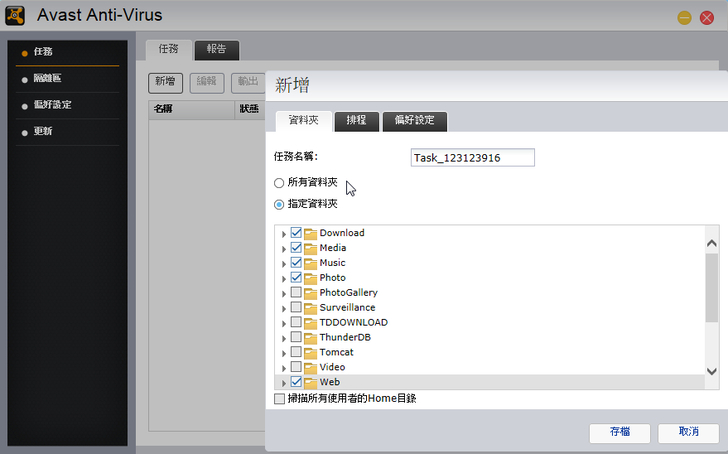Expand the Music folder tree arrow
This screenshot has width=728, height=454.
click(x=284, y=264)
